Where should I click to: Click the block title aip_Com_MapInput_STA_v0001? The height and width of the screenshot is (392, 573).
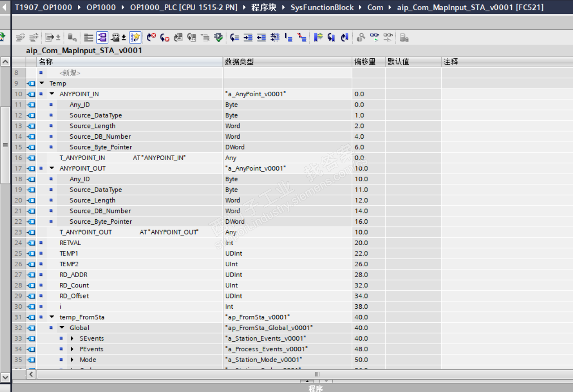(x=84, y=51)
